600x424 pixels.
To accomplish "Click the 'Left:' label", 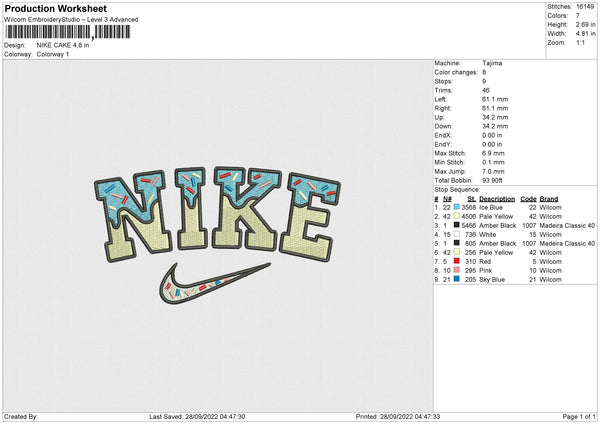I will point(440,99).
